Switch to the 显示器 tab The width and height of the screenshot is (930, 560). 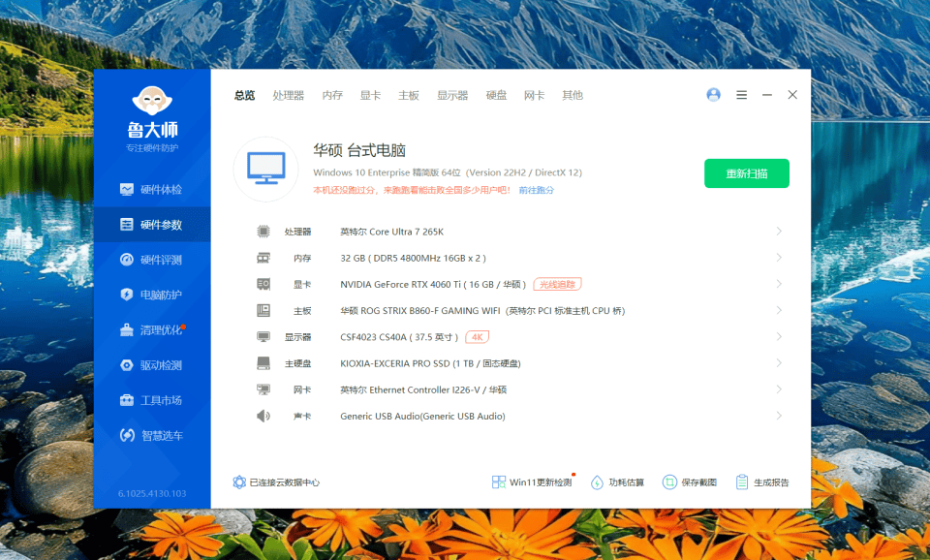point(452,96)
